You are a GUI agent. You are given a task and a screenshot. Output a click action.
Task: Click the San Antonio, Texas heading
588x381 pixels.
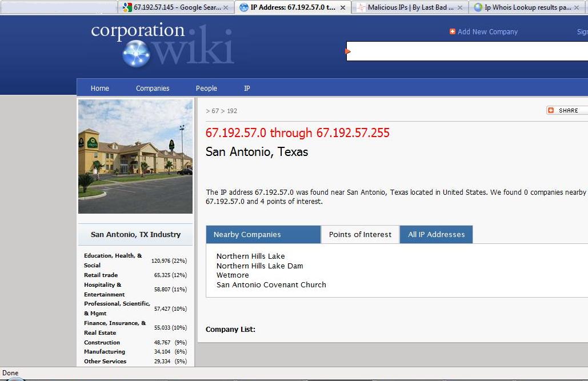click(257, 152)
